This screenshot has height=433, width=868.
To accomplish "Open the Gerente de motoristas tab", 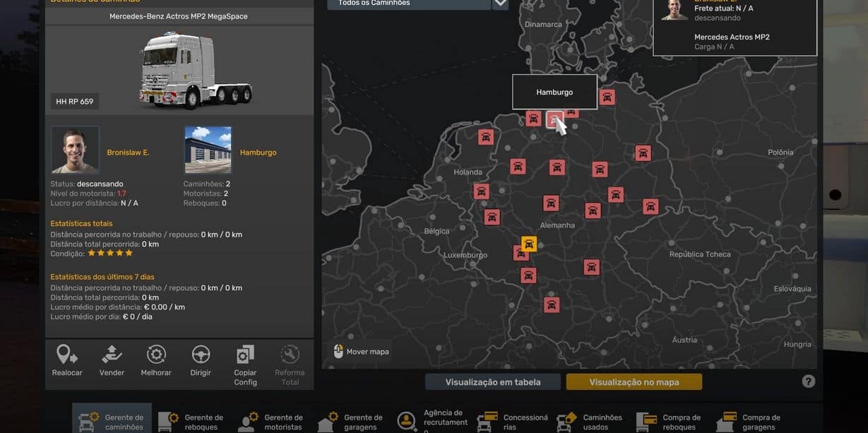I will (x=270, y=422).
